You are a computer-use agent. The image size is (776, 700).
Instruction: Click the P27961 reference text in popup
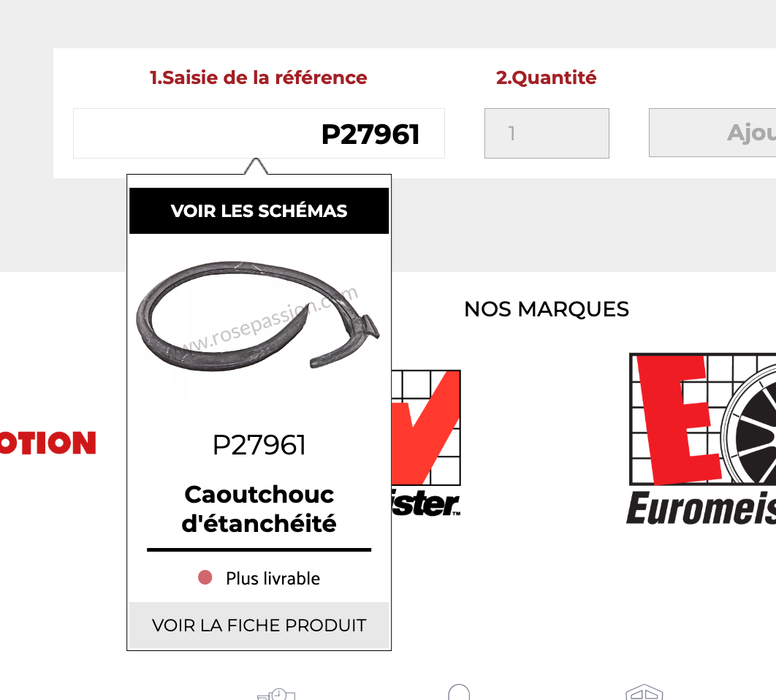tap(259, 445)
